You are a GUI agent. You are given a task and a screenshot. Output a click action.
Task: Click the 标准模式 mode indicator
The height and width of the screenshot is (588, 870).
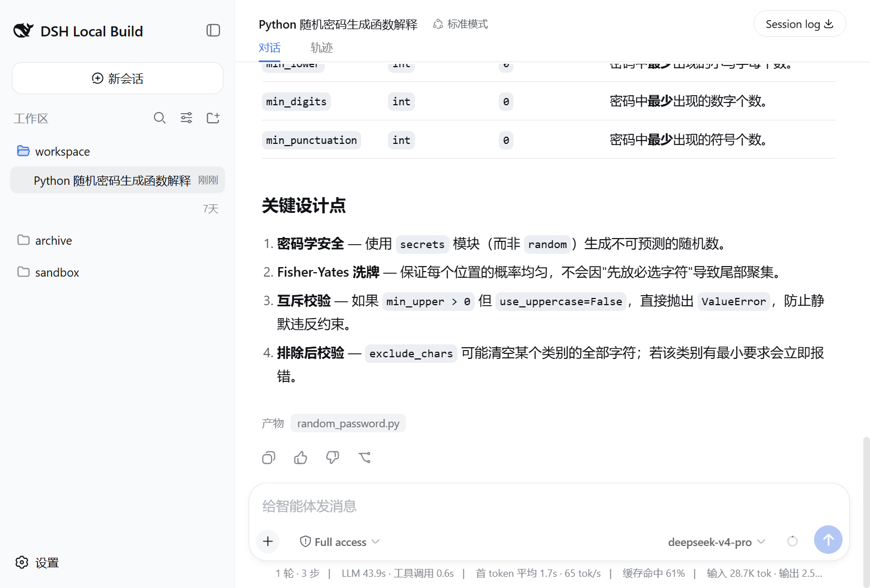coord(460,24)
